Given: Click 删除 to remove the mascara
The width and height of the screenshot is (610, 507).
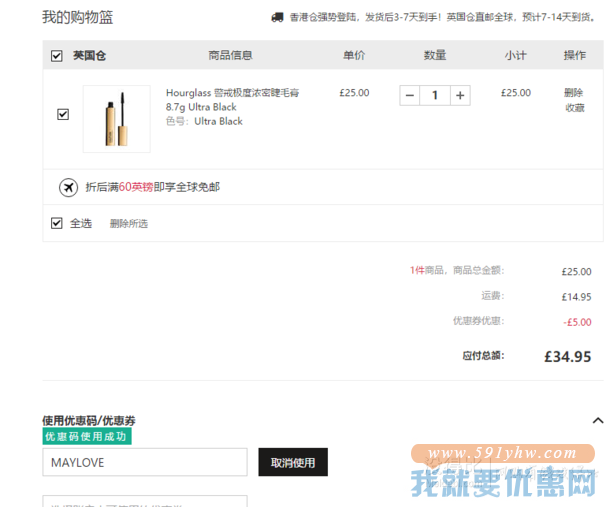Looking at the screenshot, I should tap(574, 93).
